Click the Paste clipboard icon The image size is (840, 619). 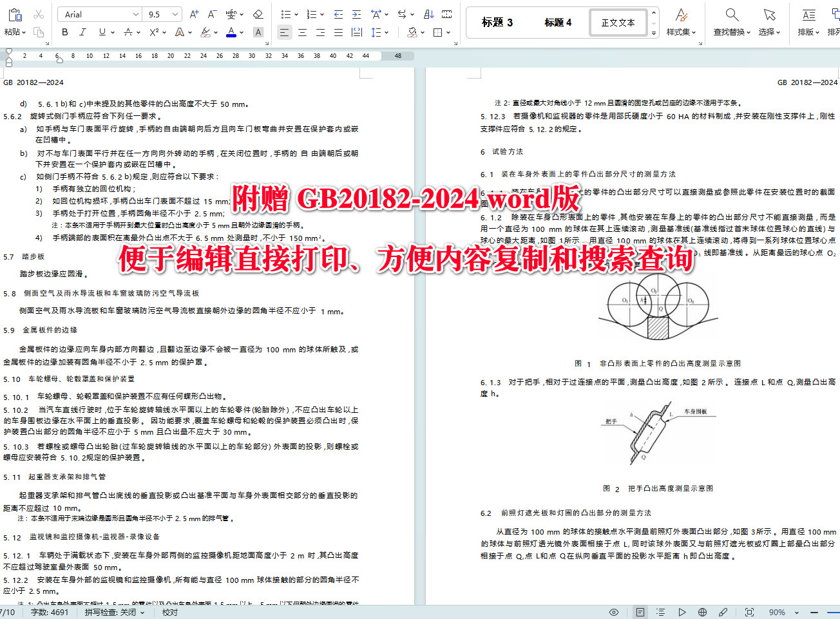pyautogui.click(x=15, y=14)
